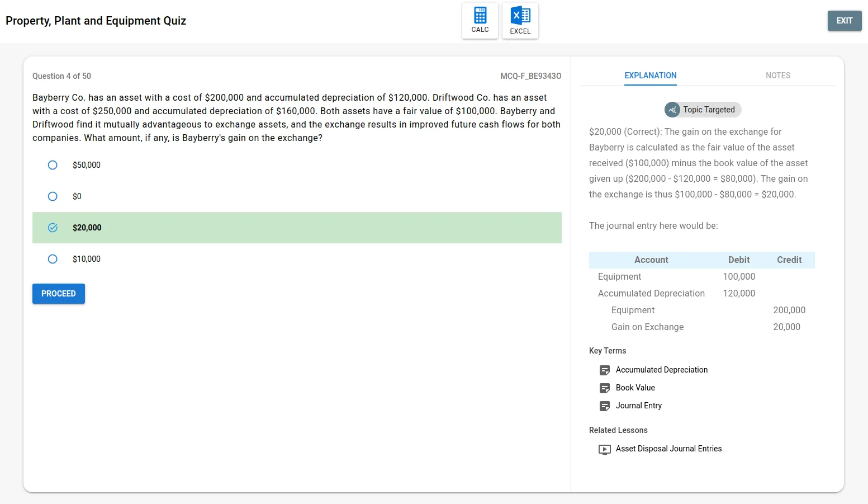Open the Book Value key term icon

tap(605, 388)
